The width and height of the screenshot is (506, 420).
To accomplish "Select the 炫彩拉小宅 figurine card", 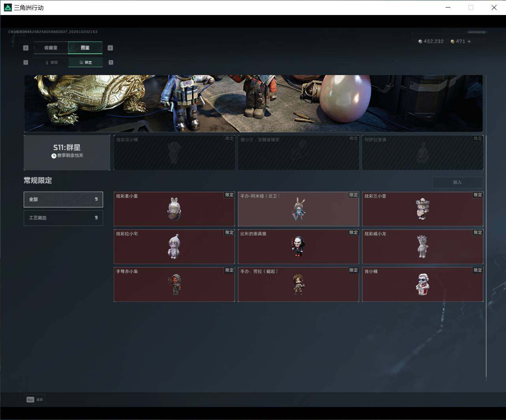I will pos(174,247).
